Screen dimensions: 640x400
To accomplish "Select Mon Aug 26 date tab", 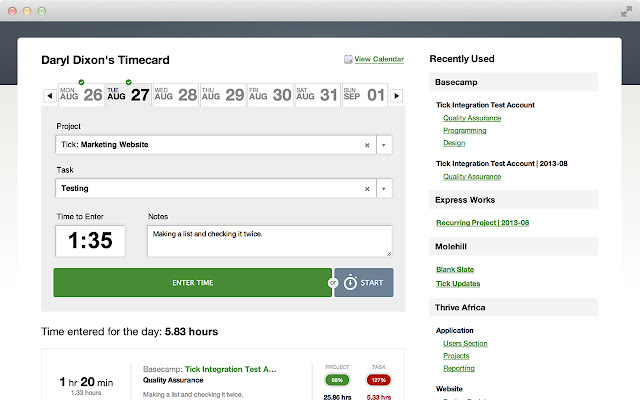I will tap(81, 95).
